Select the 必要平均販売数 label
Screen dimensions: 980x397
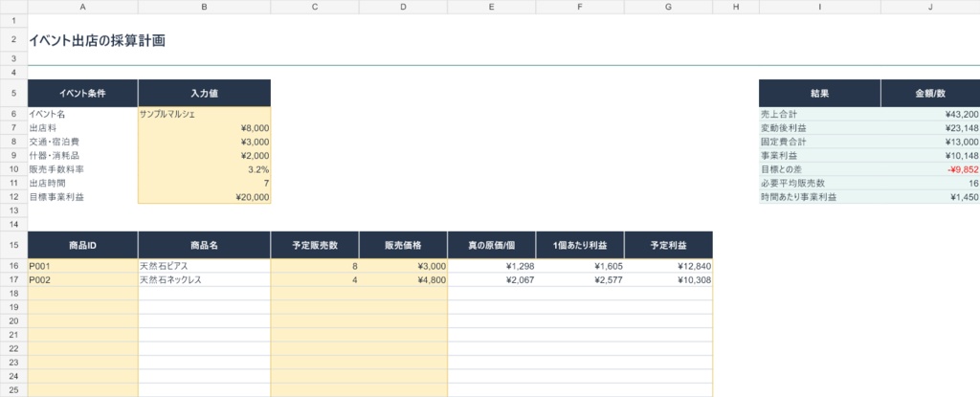(820, 183)
